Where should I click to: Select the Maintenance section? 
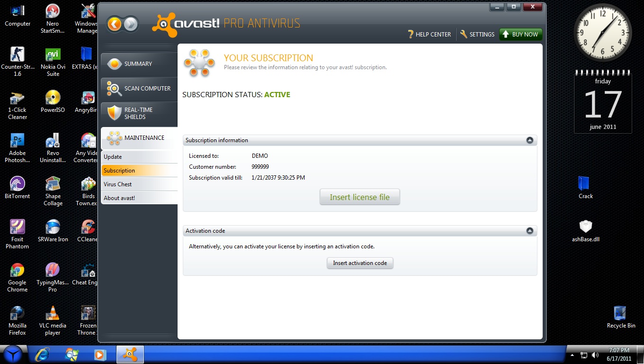[139, 138]
